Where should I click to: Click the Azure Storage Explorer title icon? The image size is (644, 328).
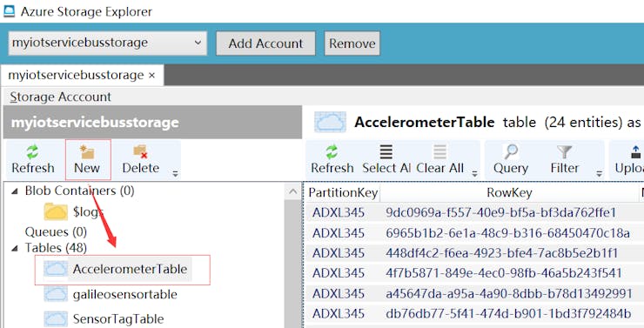[9, 11]
